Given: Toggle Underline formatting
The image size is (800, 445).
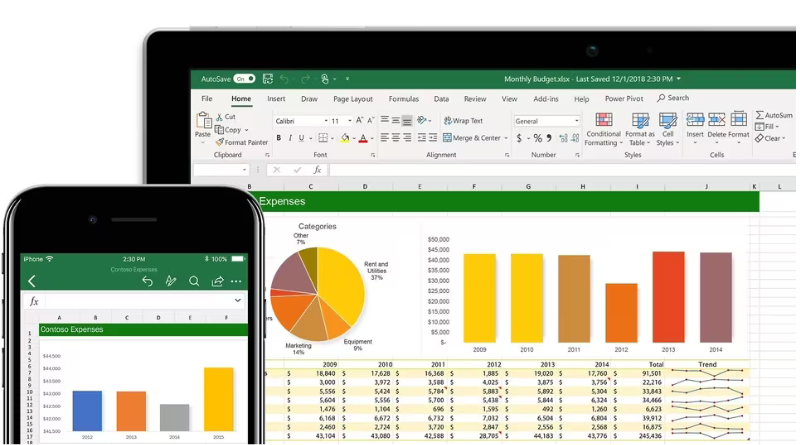Looking at the screenshot, I should 302,138.
